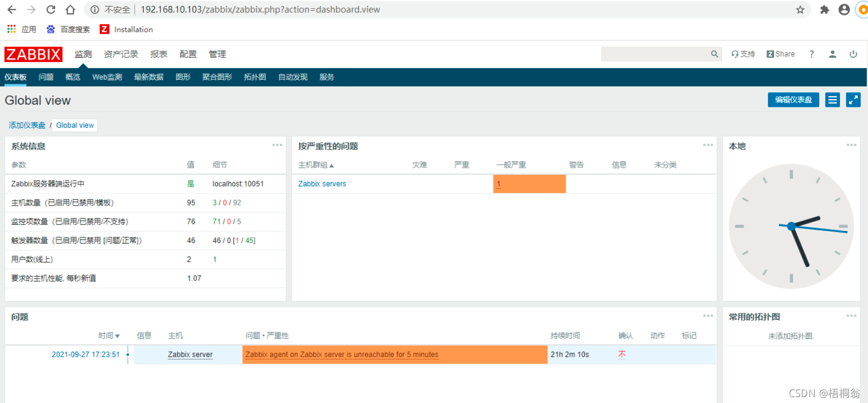Open the browser home page
Viewport: 868px width, 403px height.
70,10
